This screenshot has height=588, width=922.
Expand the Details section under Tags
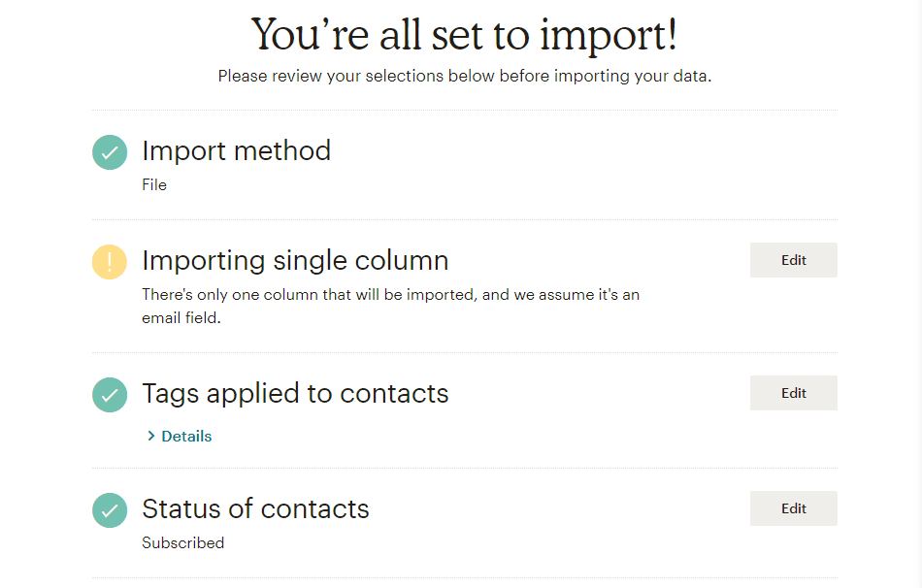pos(179,436)
